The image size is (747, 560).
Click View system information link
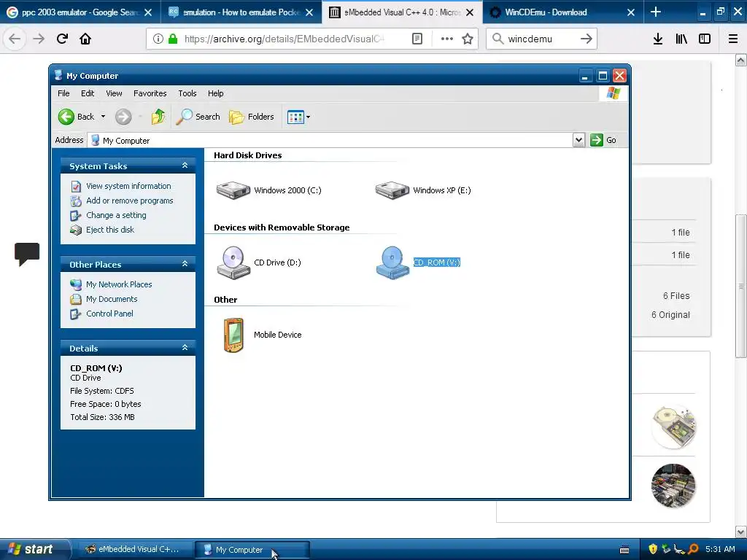(128, 186)
